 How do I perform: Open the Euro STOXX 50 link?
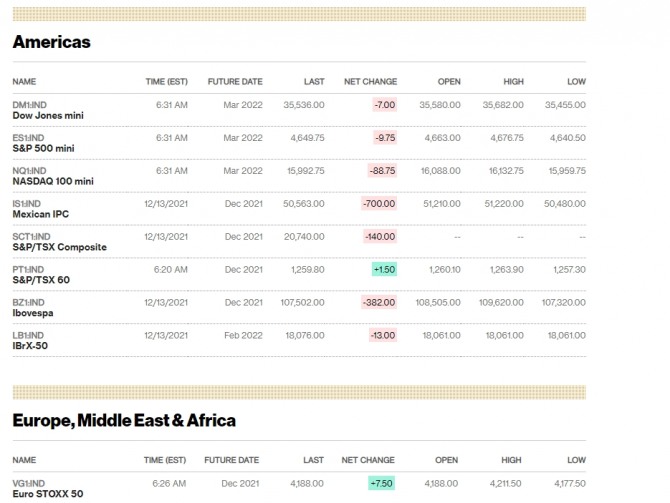click(47, 494)
